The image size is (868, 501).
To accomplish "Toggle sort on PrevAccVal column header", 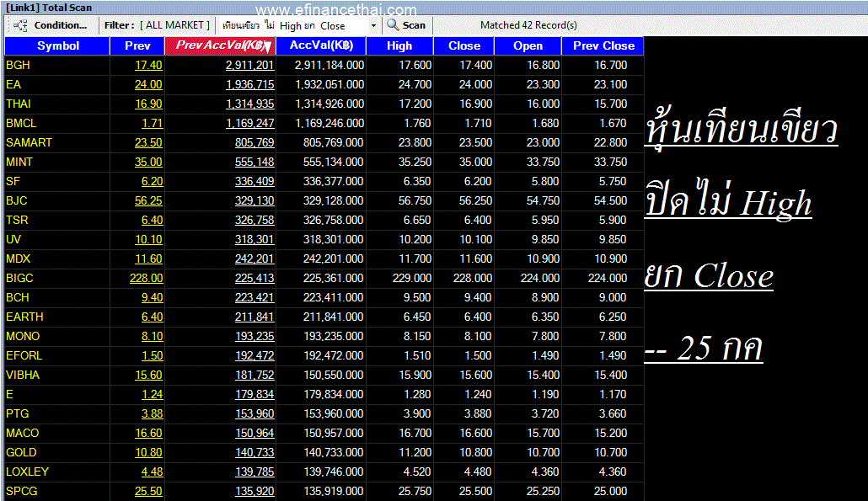I will pos(220,46).
